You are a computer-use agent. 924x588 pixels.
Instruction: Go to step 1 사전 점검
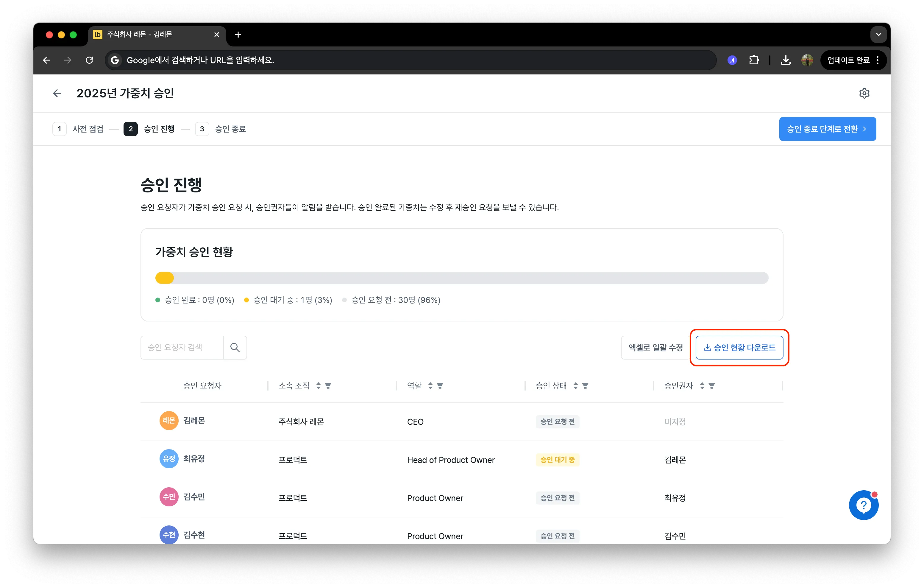pos(78,129)
